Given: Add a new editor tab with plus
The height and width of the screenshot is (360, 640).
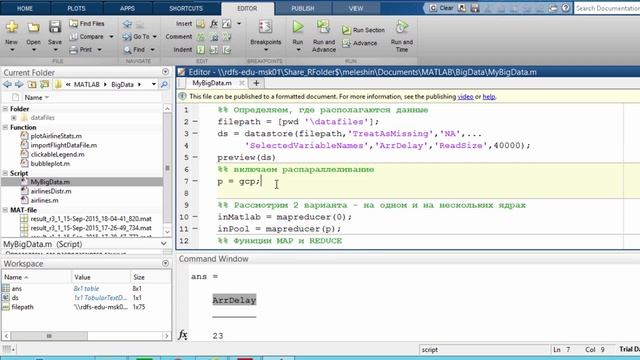Looking at the screenshot, I should click(x=256, y=83).
